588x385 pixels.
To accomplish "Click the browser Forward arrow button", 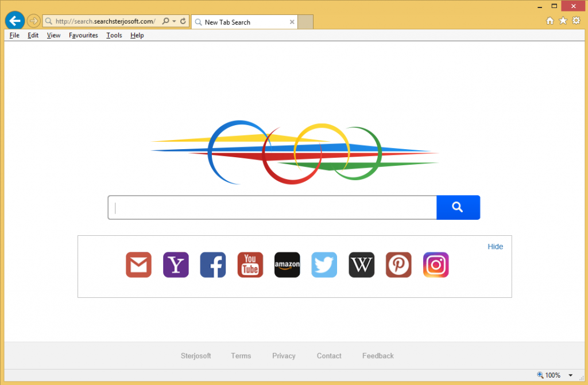I will pos(34,21).
